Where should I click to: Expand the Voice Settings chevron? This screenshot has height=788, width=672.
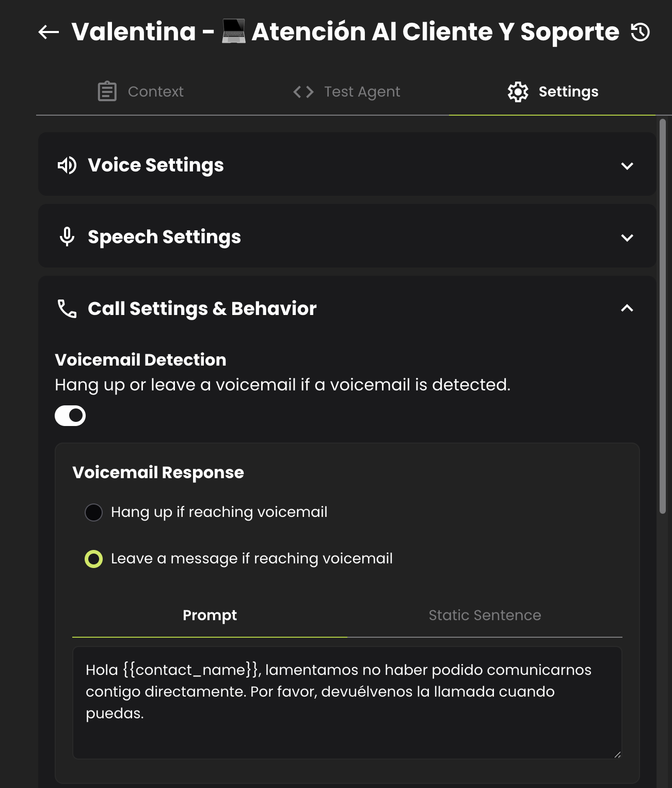pyautogui.click(x=627, y=166)
